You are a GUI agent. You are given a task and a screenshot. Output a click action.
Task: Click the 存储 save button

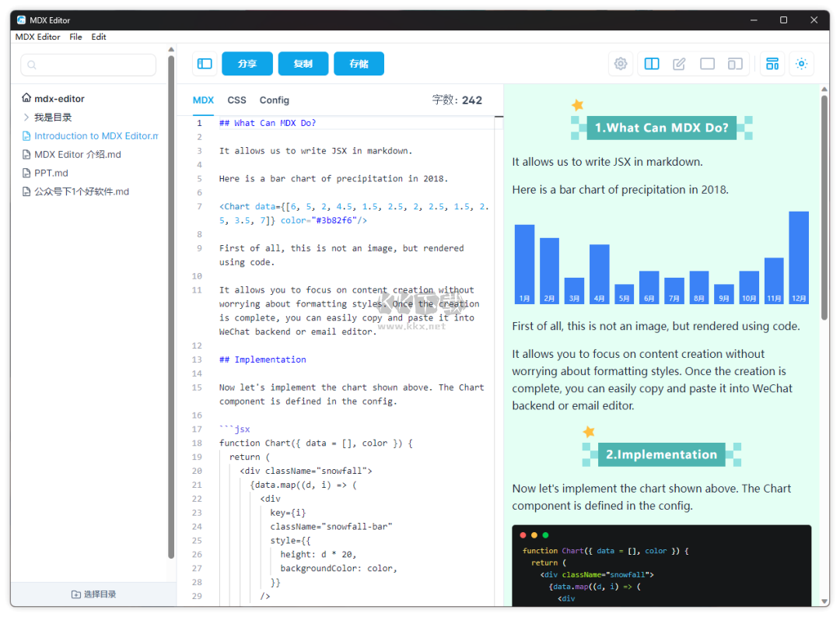[359, 64]
